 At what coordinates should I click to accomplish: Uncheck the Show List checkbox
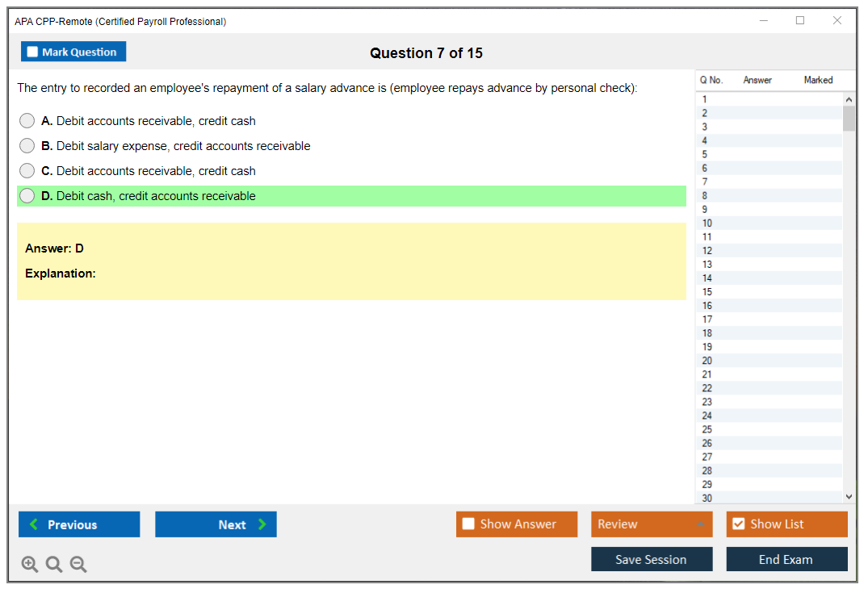tap(738, 524)
